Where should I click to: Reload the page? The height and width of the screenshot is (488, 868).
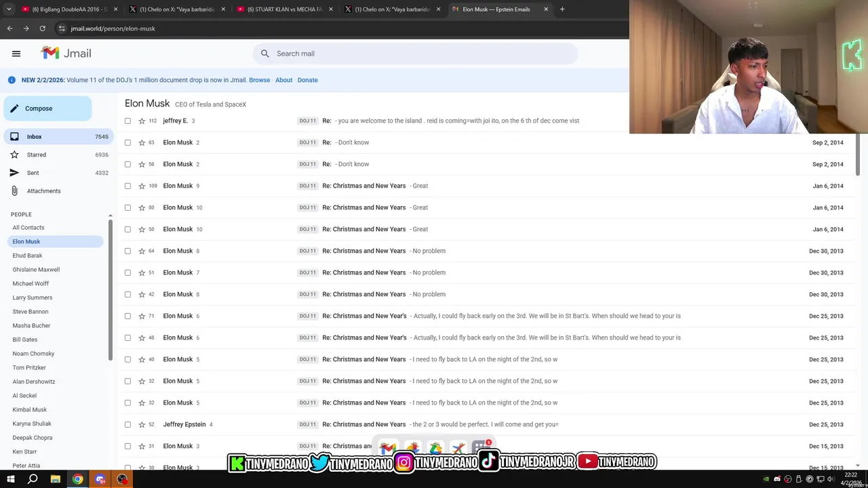pos(42,28)
